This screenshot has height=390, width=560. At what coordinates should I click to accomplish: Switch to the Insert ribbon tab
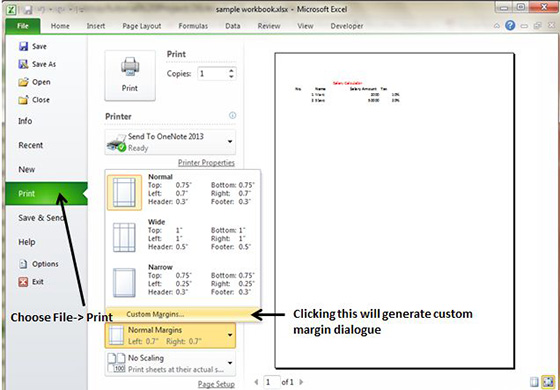click(x=96, y=26)
